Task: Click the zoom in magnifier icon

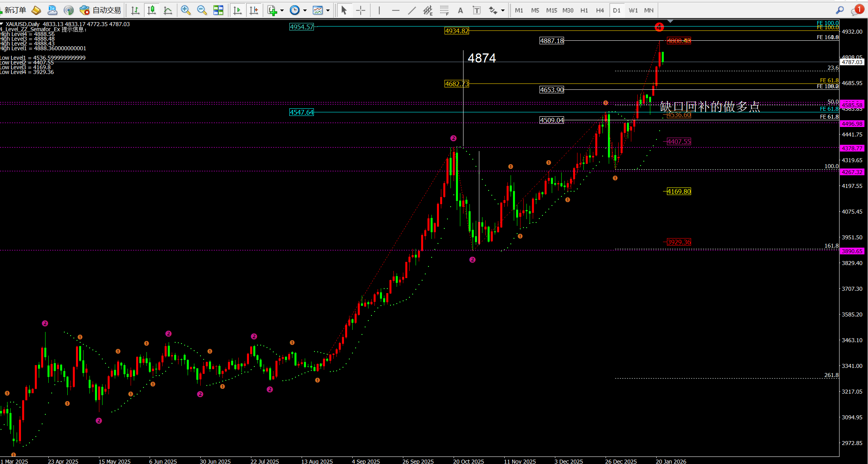Action: 185,10
